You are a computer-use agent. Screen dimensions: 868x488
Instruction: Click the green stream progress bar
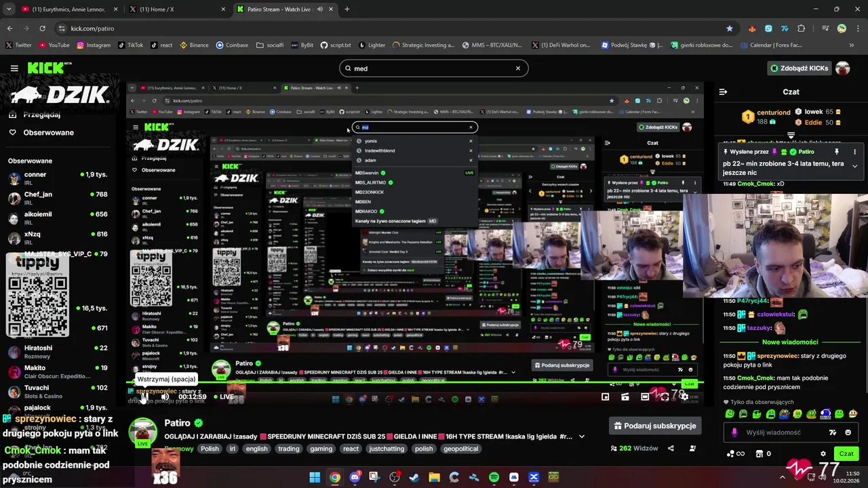[415, 384]
